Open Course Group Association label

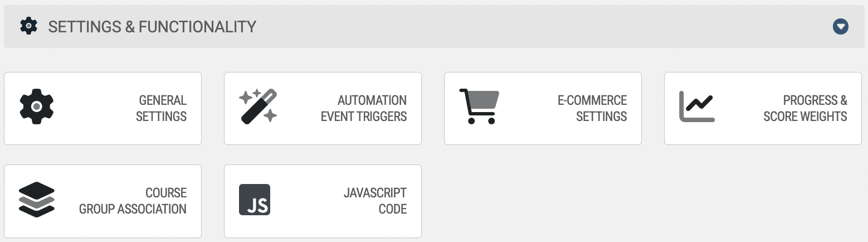click(133, 201)
